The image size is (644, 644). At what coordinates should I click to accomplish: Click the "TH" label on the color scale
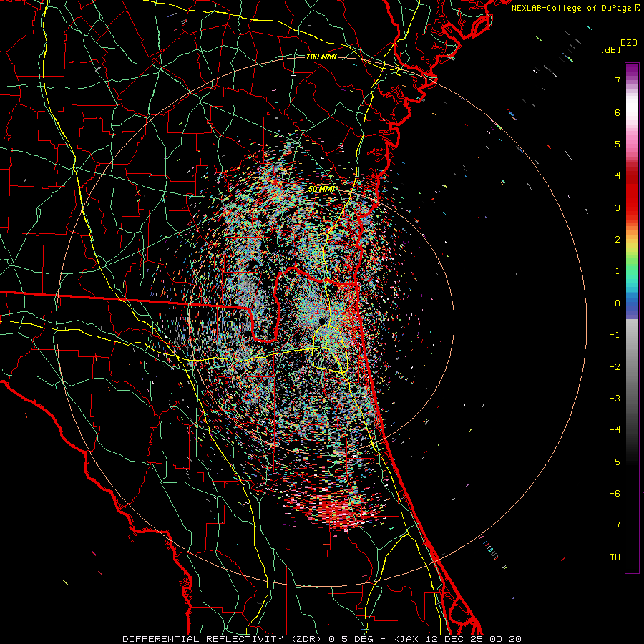[x=615, y=557]
